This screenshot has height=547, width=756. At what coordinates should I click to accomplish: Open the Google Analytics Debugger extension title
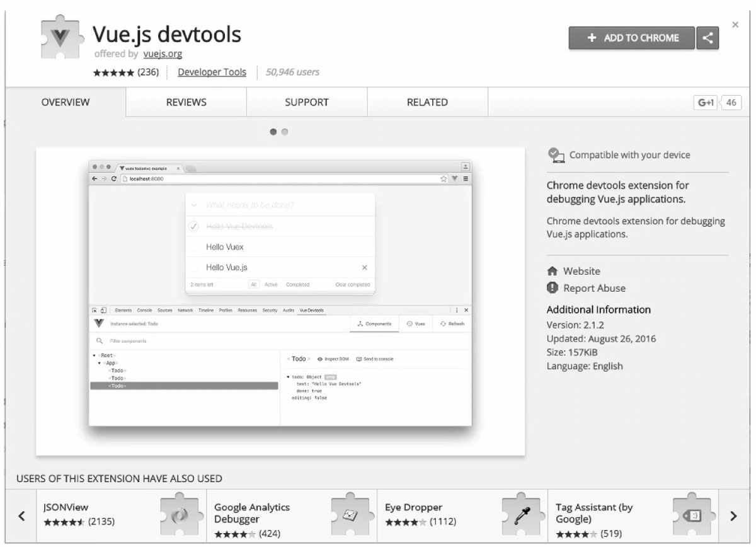click(252, 513)
